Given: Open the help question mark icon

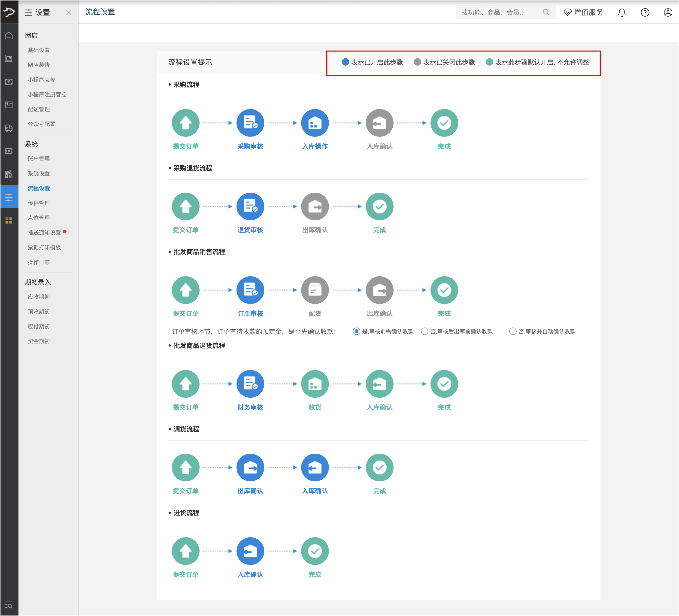Looking at the screenshot, I should [x=645, y=12].
